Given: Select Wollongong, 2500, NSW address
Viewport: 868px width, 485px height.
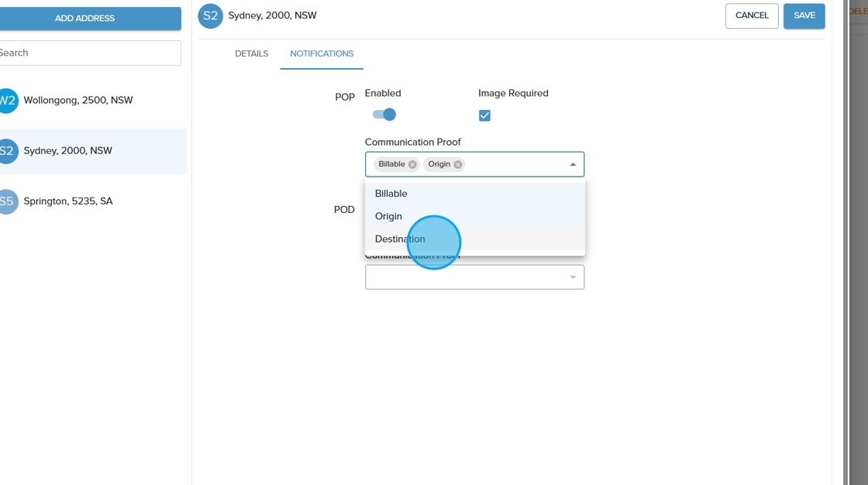Looking at the screenshot, I should tap(78, 101).
